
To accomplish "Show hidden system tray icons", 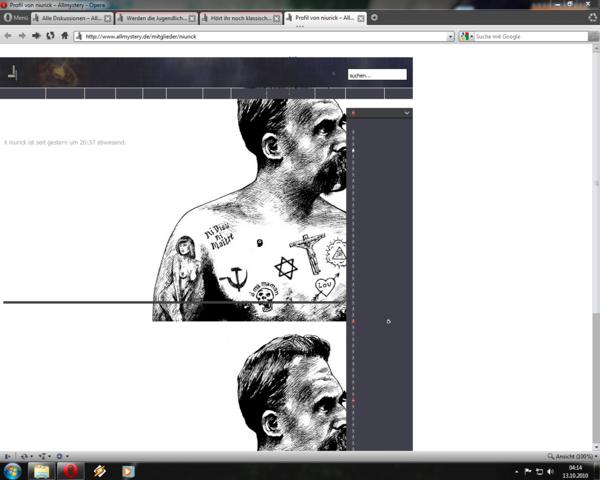I will click(x=517, y=472).
